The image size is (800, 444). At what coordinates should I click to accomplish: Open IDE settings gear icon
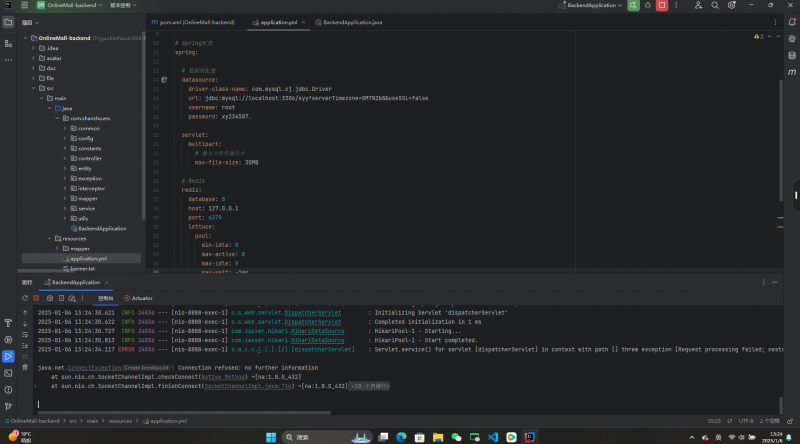tap(732, 5)
